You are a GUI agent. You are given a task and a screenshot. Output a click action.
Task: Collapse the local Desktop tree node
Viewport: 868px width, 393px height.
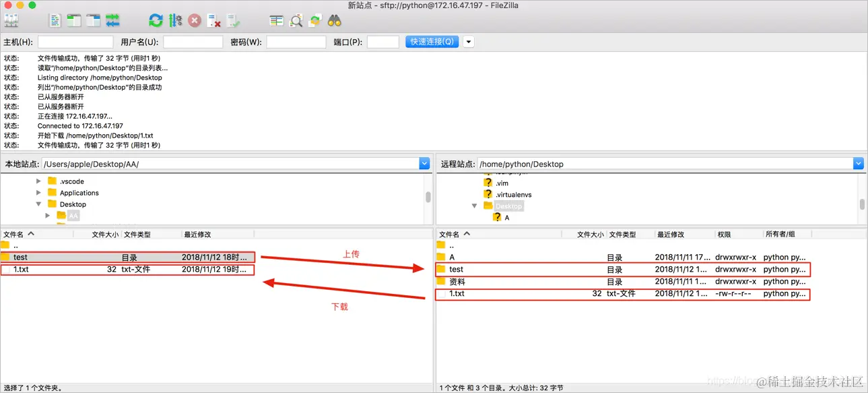[x=38, y=204]
